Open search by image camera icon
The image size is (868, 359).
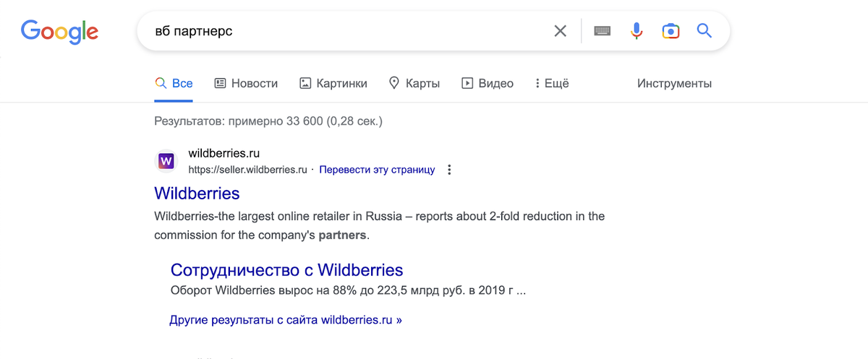click(x=671, y=31)
